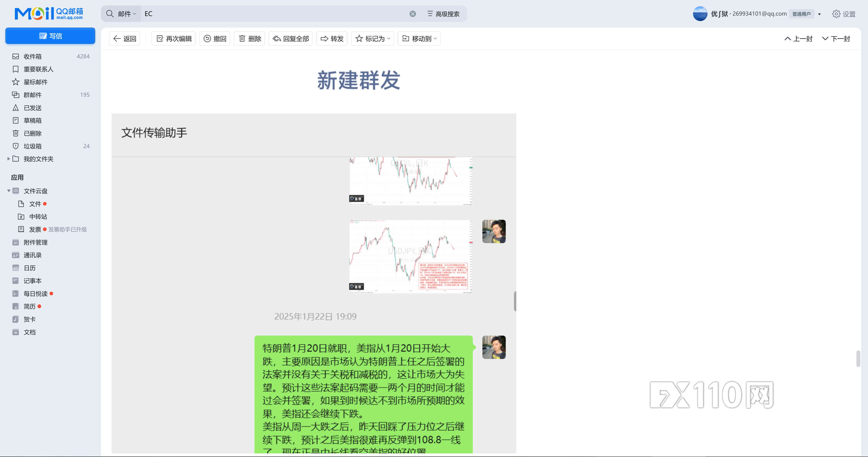The height and width of the screenshot is (457, 868).
Task: Open 文件 under the cloud drive
Action: (35, 204)
